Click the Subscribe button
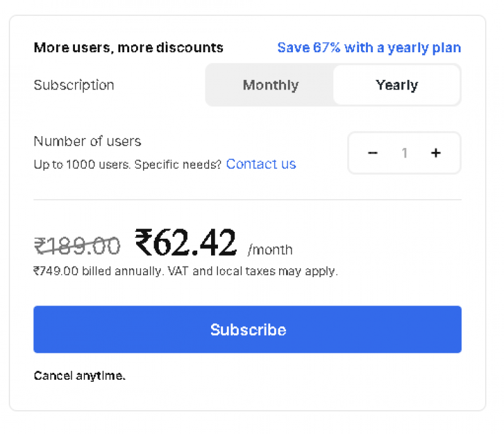Screen dimensions: 504x434 click(x=248, y=329)
